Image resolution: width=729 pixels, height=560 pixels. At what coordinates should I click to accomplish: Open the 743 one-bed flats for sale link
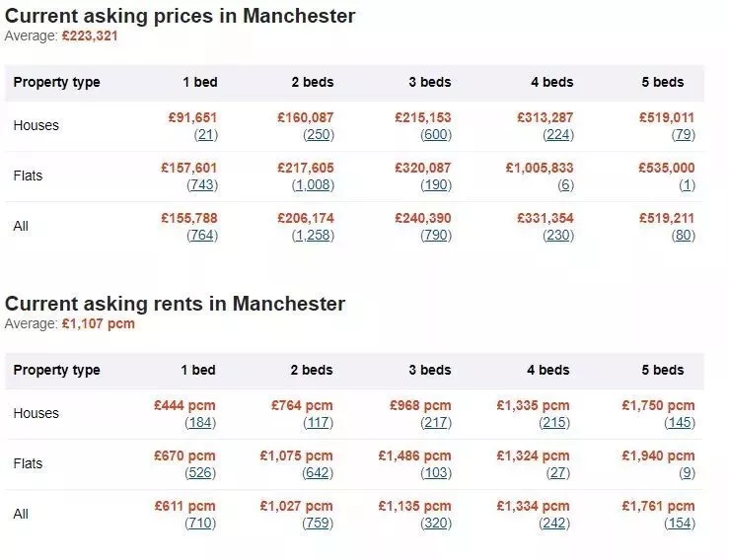pos(202,185)
